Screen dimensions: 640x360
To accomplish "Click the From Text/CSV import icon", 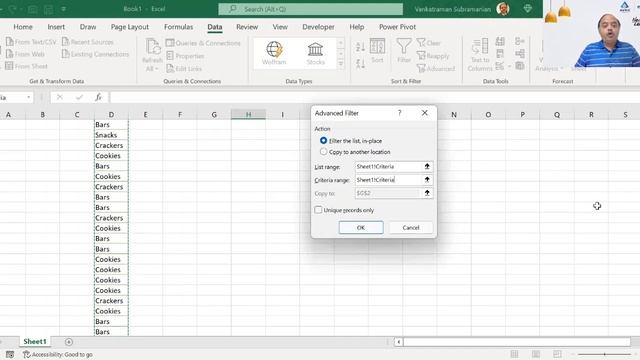I will 9,42.
